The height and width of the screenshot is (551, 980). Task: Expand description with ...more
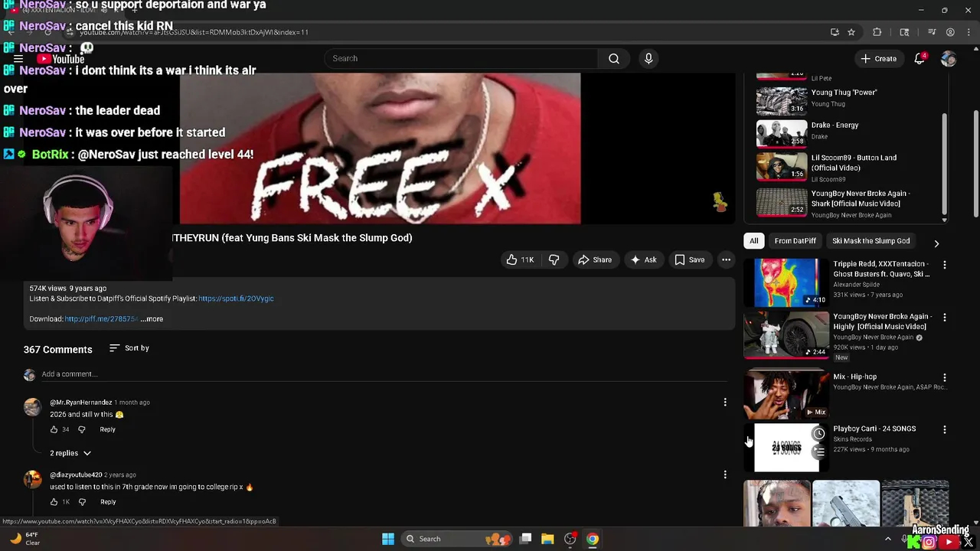click(152, 319)
